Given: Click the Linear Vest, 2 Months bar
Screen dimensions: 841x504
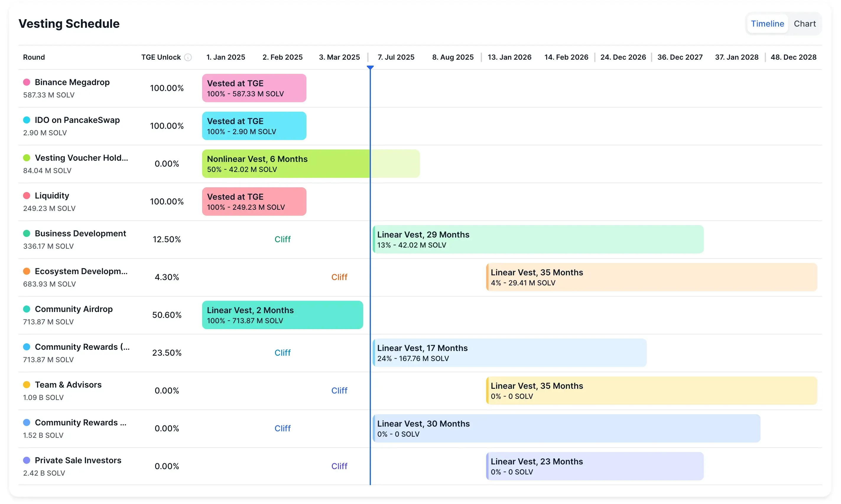Looking at the screenshot, I should (282, 315).
